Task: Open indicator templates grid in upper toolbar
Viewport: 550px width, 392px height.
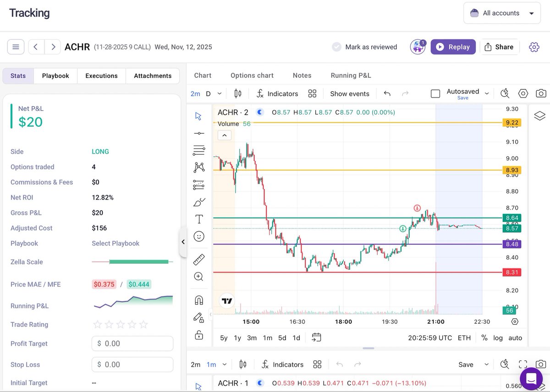Action: pyautogui.click(x=313, y=93)
